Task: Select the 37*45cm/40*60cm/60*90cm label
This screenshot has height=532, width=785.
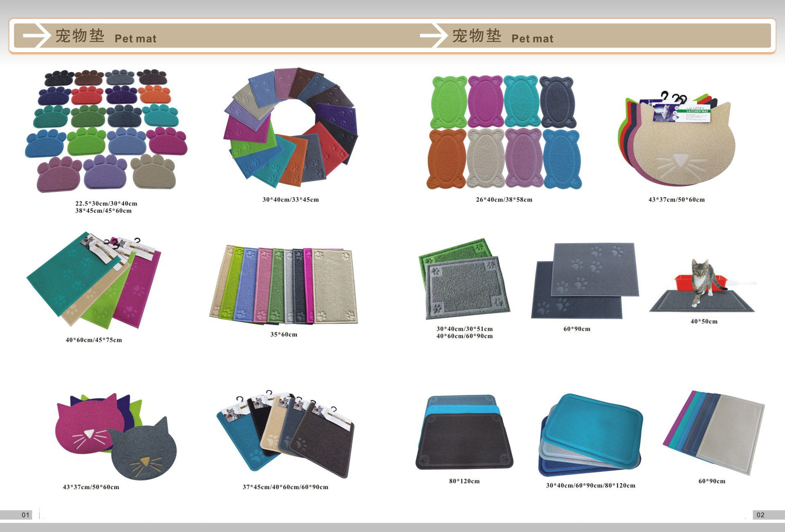Action: (x=285, y=487)
